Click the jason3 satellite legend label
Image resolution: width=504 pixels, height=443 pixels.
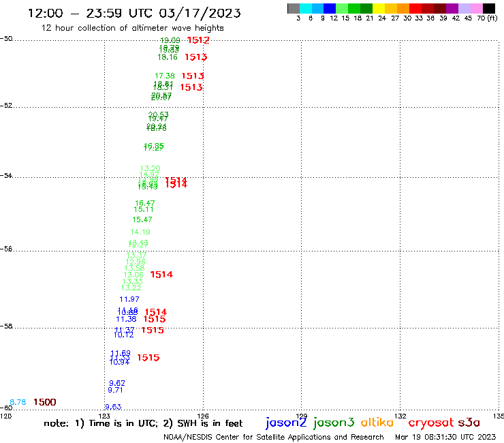(334, 423)
